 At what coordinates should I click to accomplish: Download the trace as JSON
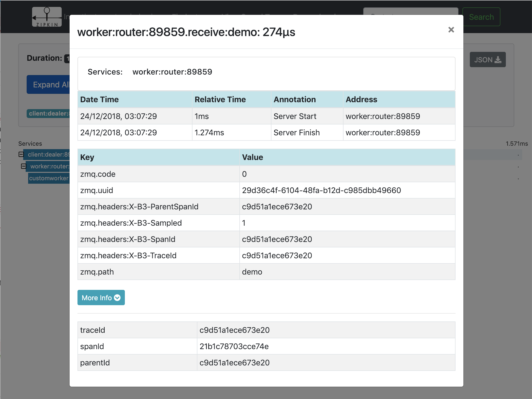click(x=488, y=60)
